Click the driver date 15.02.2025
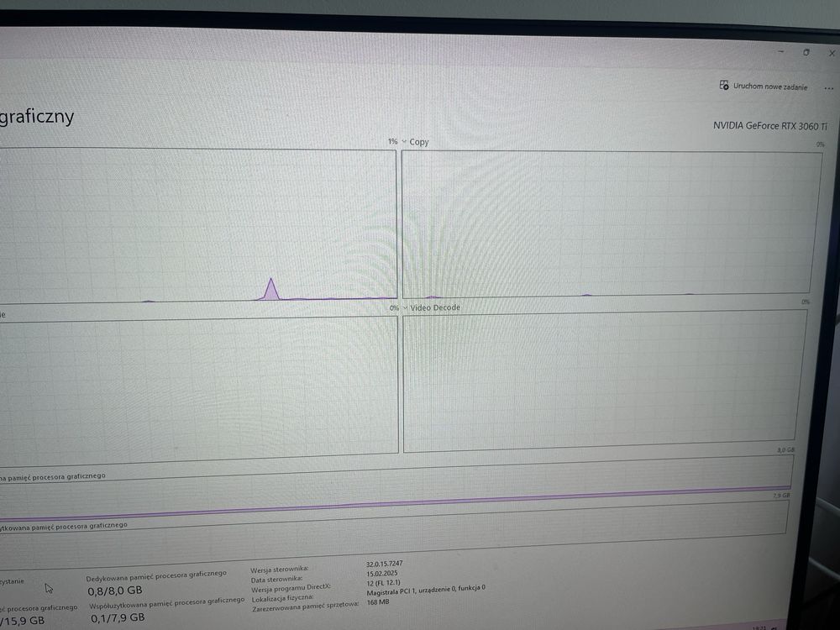The width and height of the screenshot is (840, 630). (x=382, y=573)
